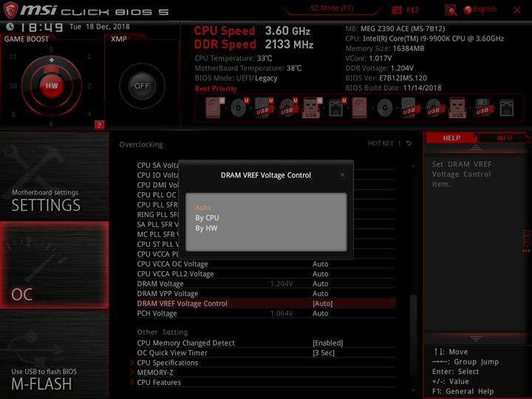Exit BIOS with the top-right X icon
Screen dimensions: 532x399
click(517, 10)
